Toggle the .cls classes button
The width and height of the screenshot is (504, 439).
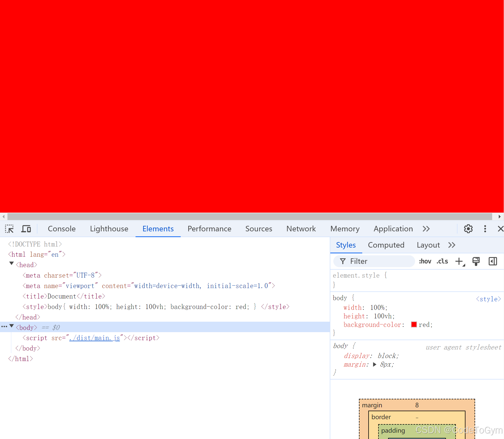(x=442, y=261)
